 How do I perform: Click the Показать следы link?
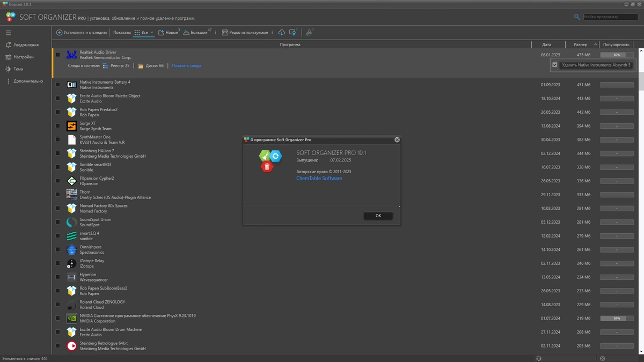coord(186,66)
